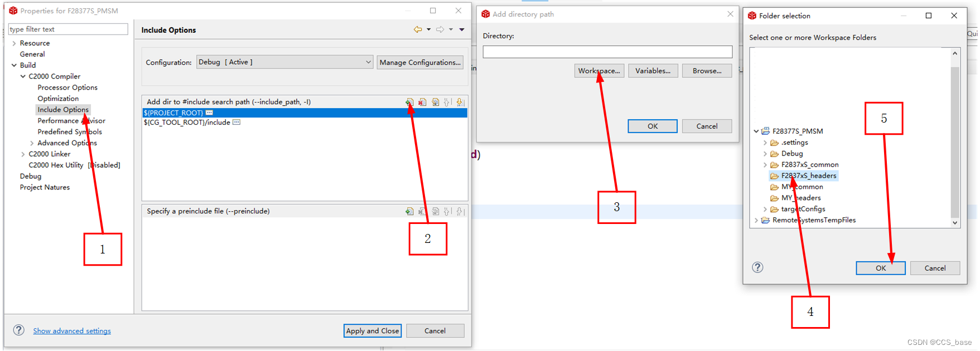Viewport: 980px width, 351px height.
Task: Select Processor Options
Action: click(x=67, y=87)
